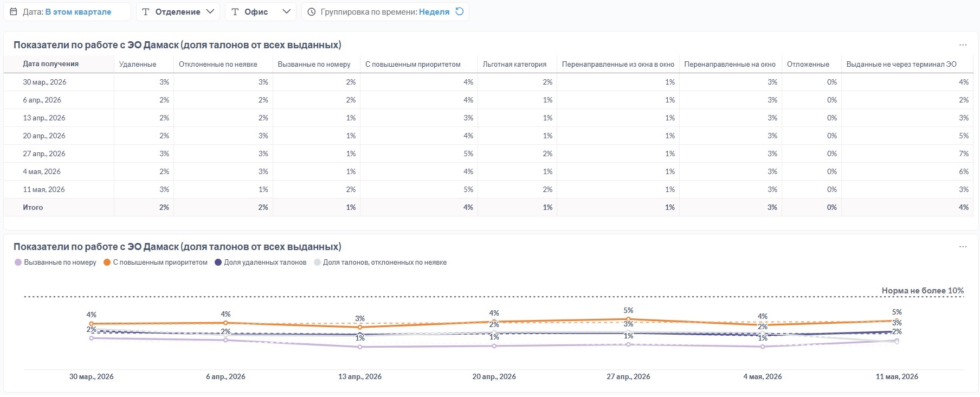This screenshot has width=980, height=397.
Task: Click the chart card title text
Action: (177, 247)
